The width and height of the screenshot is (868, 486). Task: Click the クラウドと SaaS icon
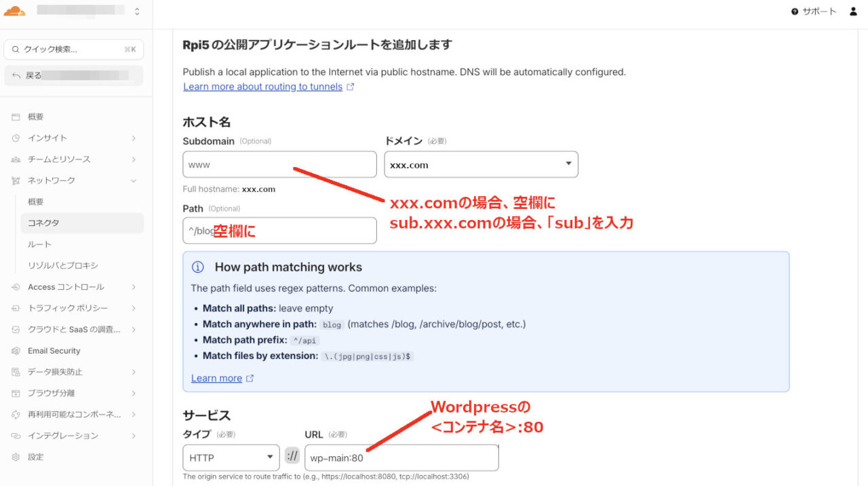click(16, 329)
